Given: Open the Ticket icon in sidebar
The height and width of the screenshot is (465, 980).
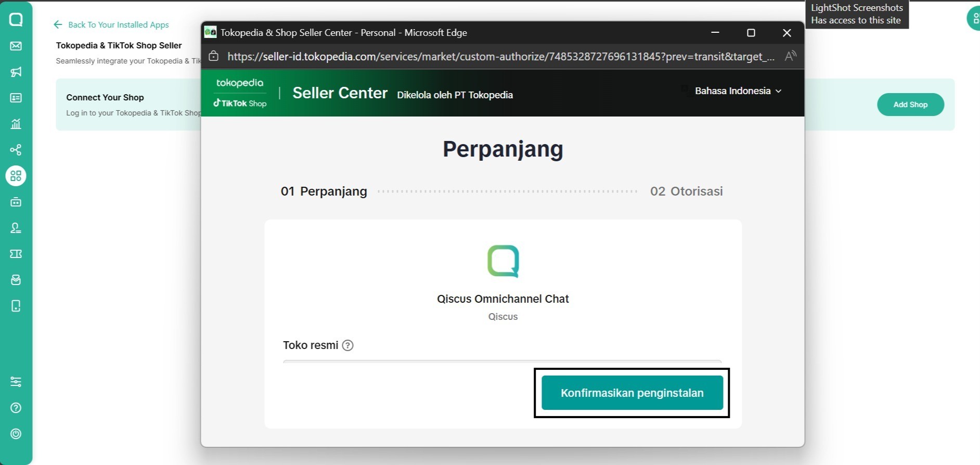Looking at the screenshot, I should [x=16, y=254].
